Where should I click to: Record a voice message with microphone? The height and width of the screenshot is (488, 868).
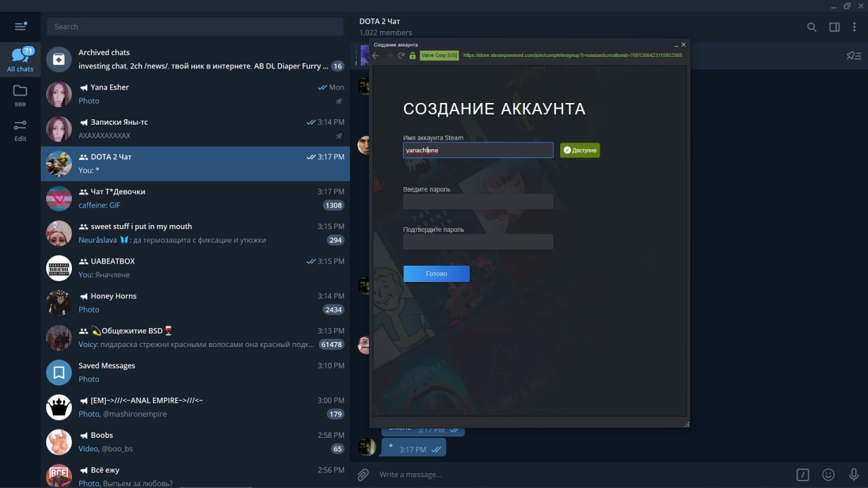pos(854,474)
